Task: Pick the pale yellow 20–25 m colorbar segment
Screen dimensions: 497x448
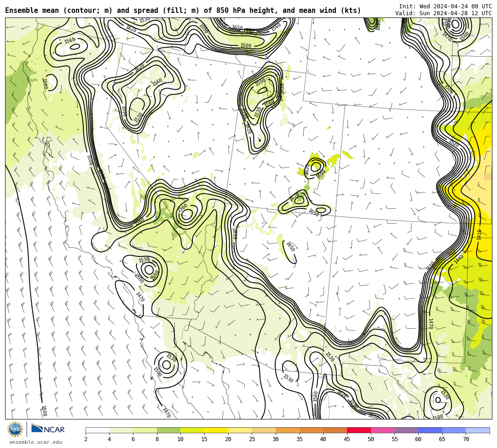Action: pyautogui.click(x=240, y=430)
